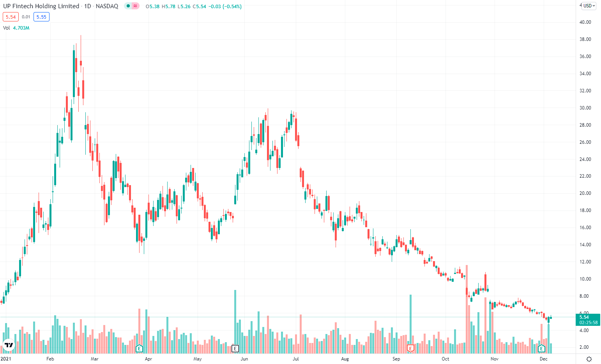Viewport: 601px width, 364px height.
Task: Open the USD currency dropdown
Action: coord(589,6)
